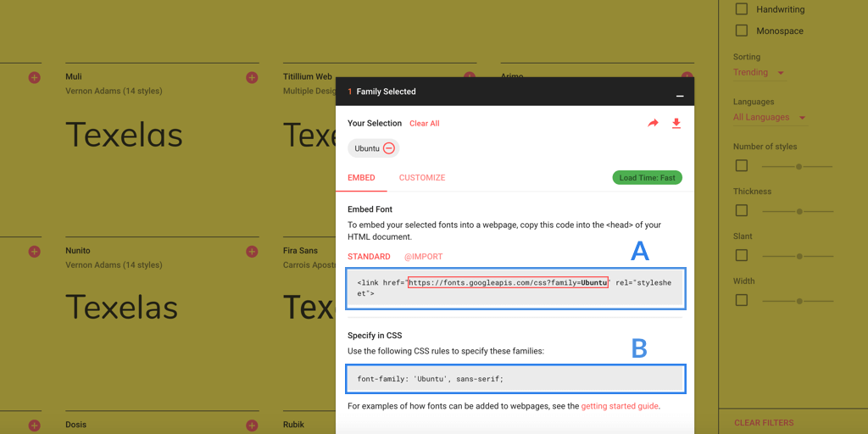Add Dosis font with plus icon
The width and height of the screenshot is (868, 434).
coord(252,426)
